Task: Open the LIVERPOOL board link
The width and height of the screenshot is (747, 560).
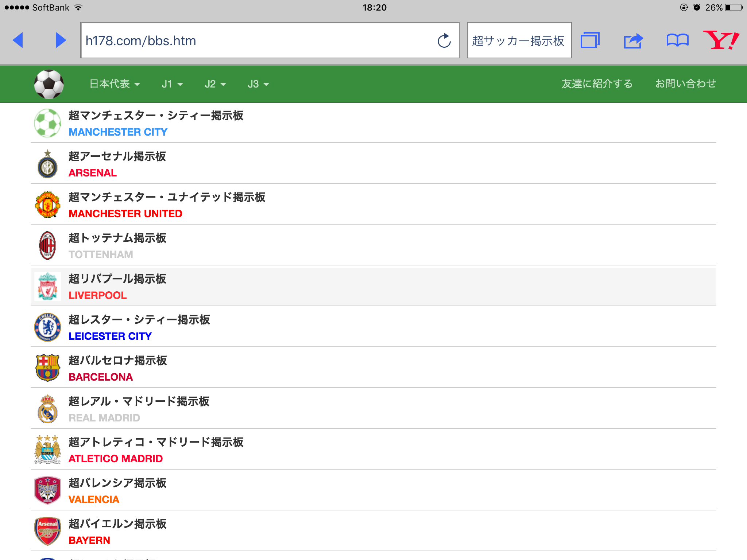Action: (x=98, y=295)
